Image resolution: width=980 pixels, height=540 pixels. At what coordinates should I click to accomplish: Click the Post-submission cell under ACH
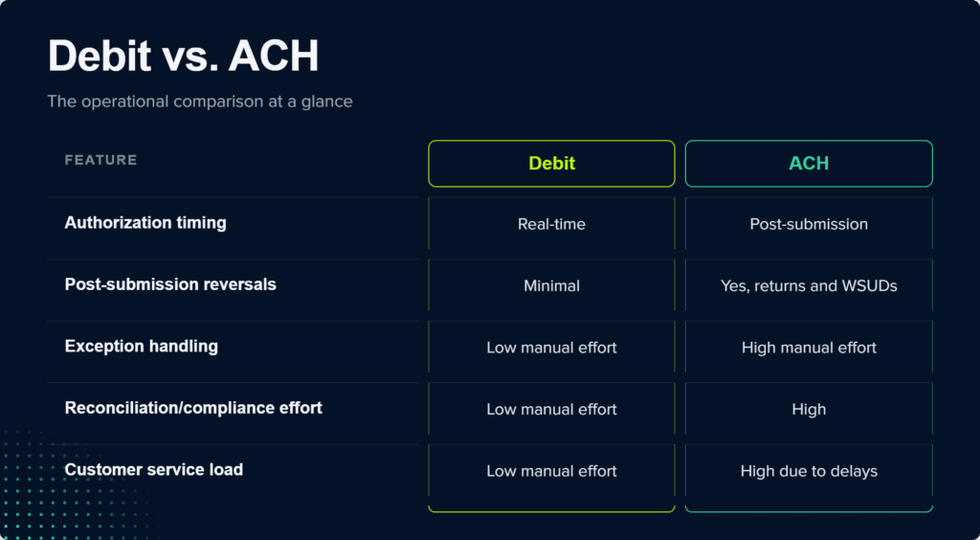tap(809, 224)
